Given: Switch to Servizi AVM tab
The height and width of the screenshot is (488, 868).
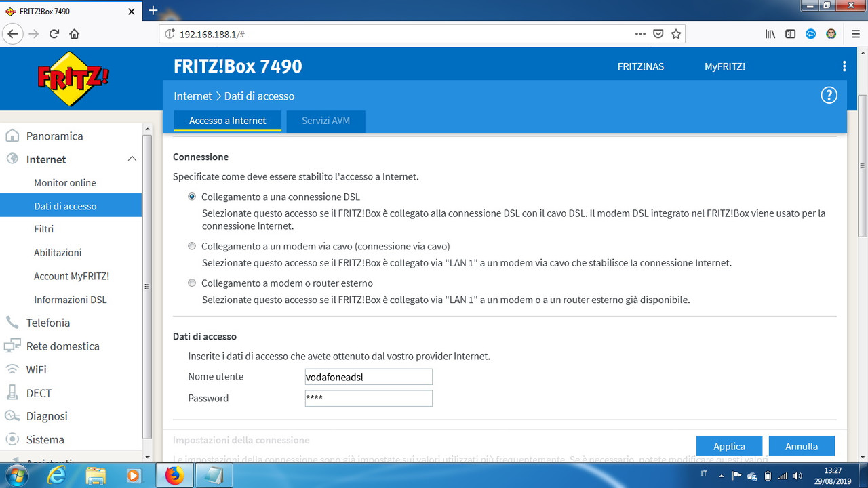Looking at the screenshot, I should pyautogui.click(x=325, y=121).
